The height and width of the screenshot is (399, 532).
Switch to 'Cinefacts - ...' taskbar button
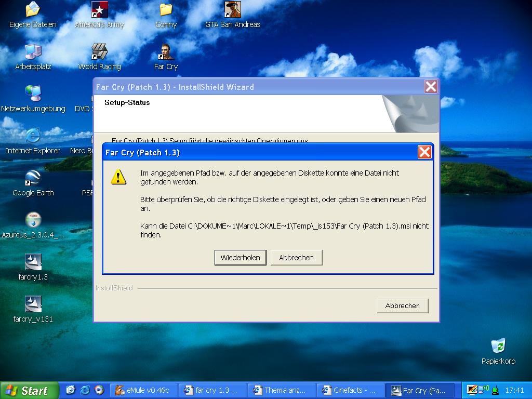pos(350,391)
